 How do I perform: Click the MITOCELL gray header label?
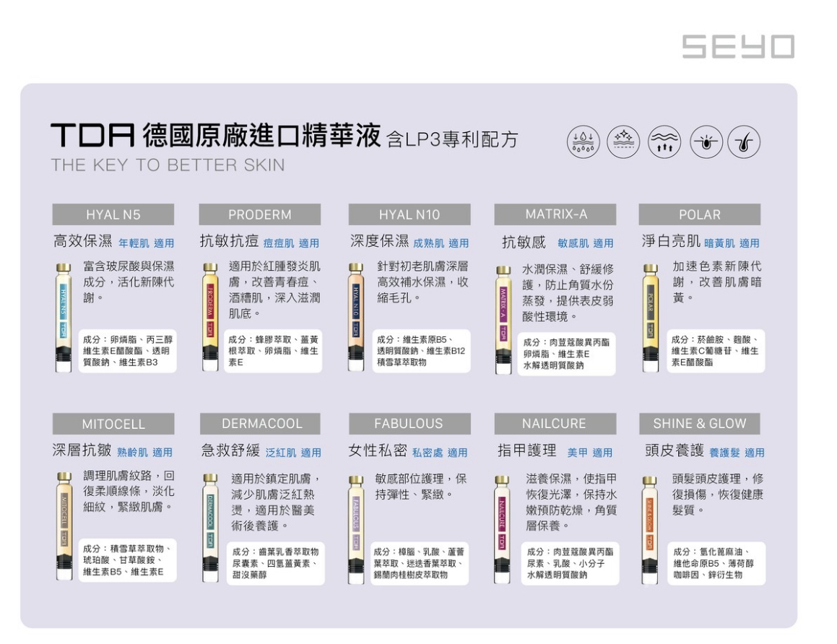[113, 424]
